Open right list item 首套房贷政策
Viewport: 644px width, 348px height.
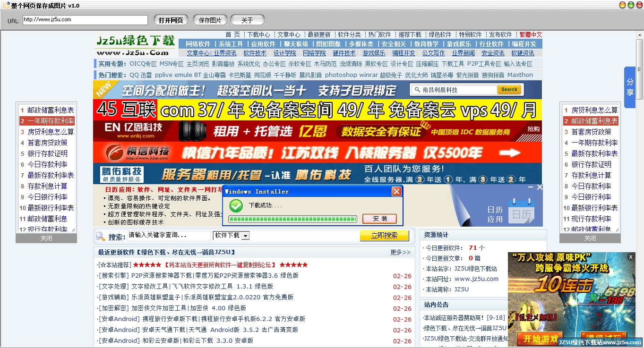tap(591, 132)
